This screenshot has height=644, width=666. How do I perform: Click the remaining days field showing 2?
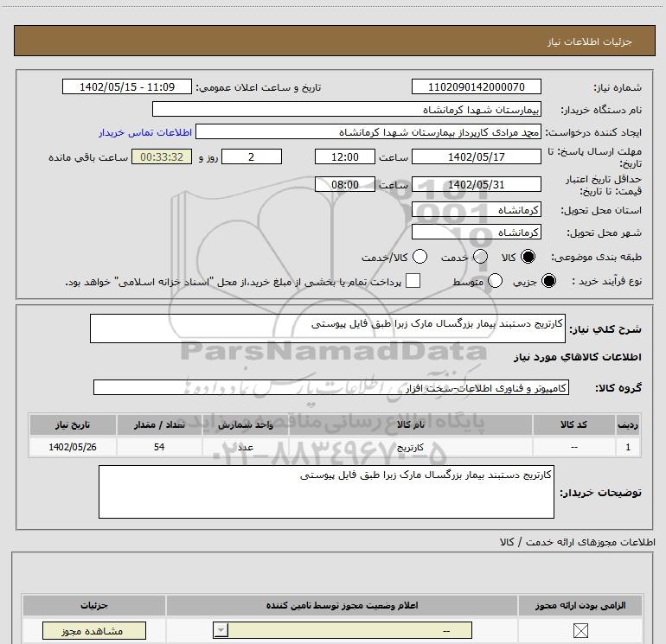click(252, 157)
